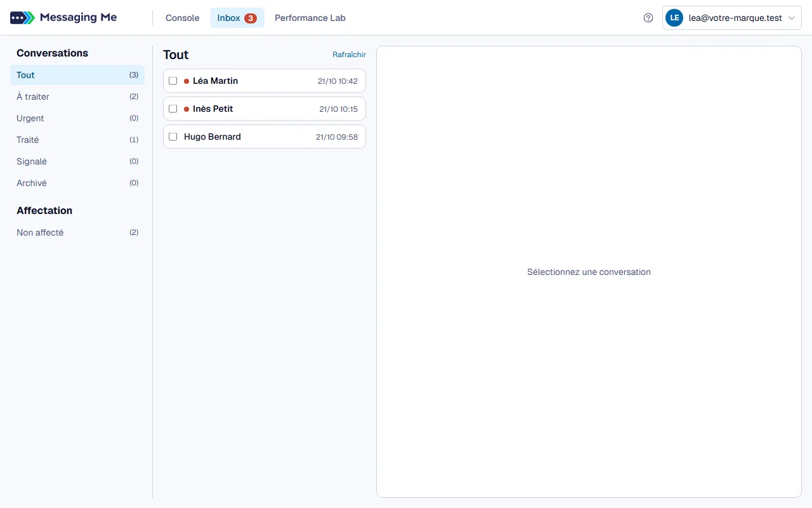Screen dimensions: 812x508
Task: Tick the checkbox for Inès Petit
Action: [173, 109]
